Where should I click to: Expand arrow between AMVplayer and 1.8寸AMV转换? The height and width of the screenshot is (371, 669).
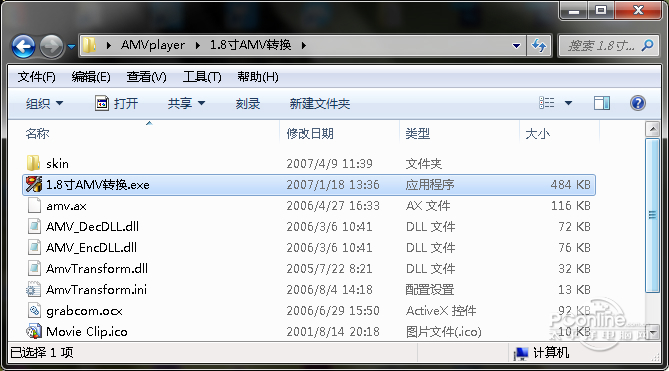198,45
